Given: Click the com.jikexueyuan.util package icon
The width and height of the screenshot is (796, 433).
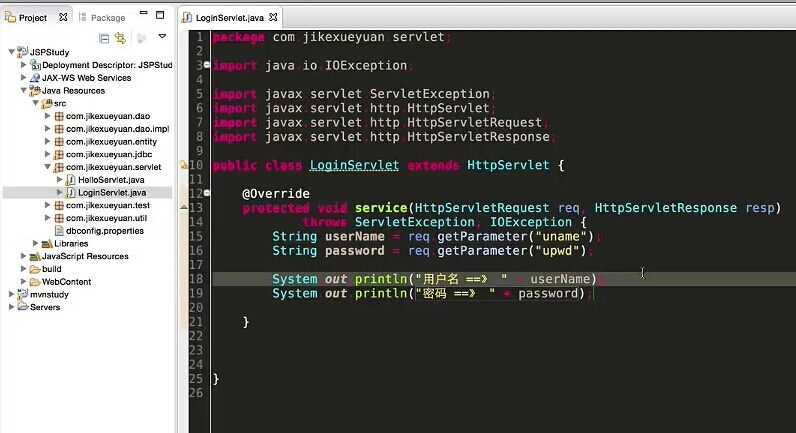Looking at the screenshot, I should pos(59,218).
